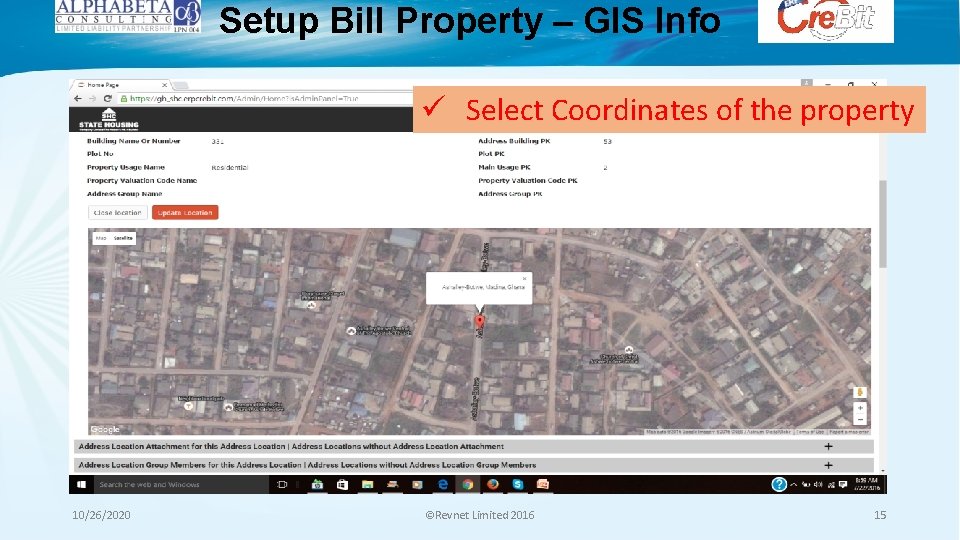Expand the Address Location Attachment section
The image size is (960, 540).
[x=828, y=446]
